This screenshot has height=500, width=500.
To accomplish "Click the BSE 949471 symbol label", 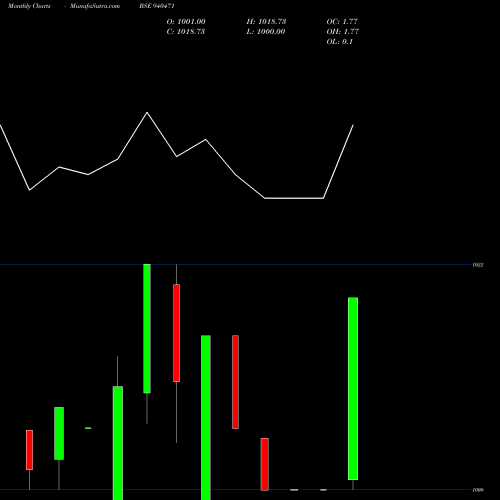I will (x=157, y=6).
